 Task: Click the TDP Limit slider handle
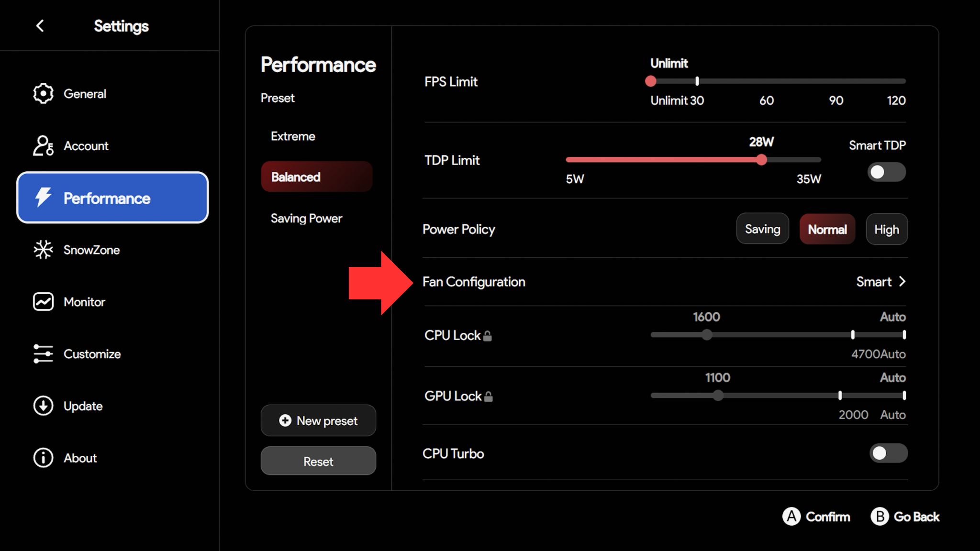(761, 160)
